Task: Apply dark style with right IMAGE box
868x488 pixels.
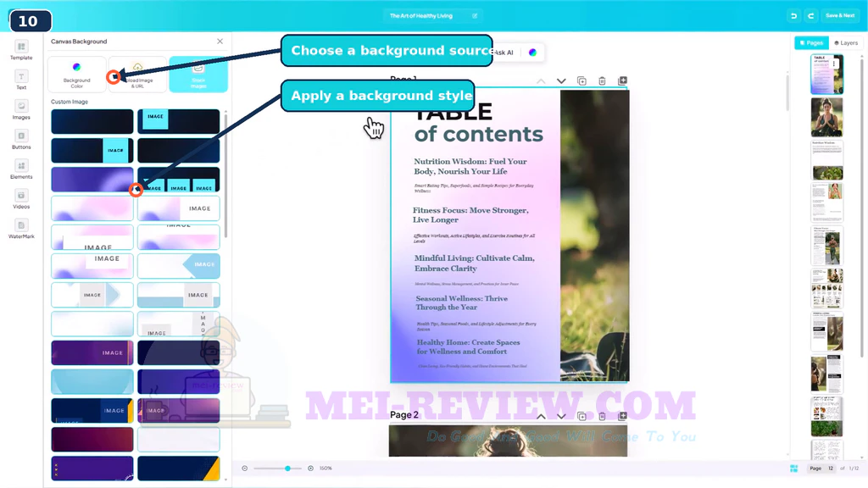Action: (x=92, y=151)
